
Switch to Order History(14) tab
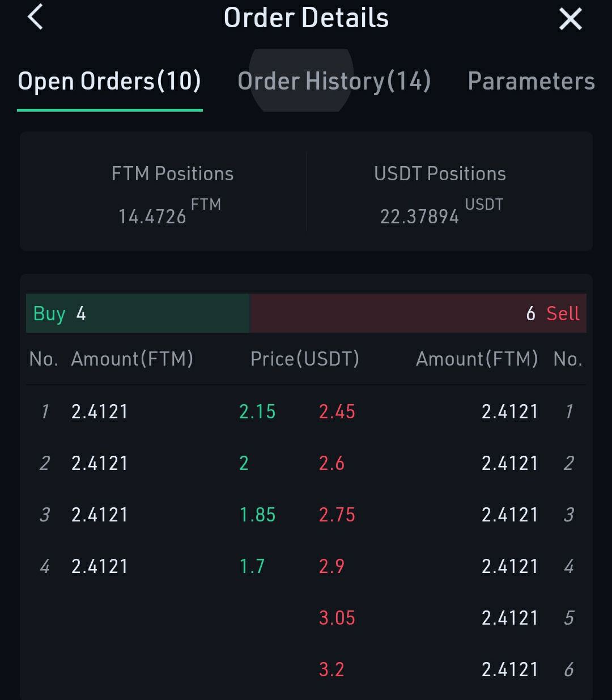point(334,81)
